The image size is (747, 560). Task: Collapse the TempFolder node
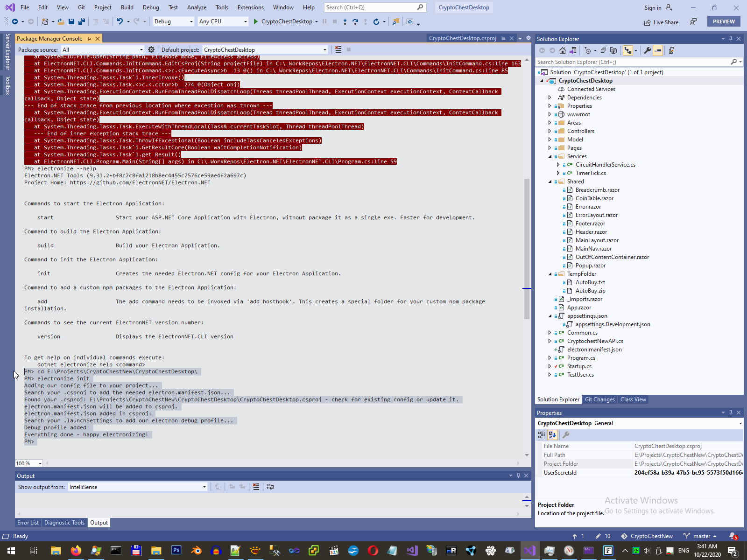[x=550, y=274]
